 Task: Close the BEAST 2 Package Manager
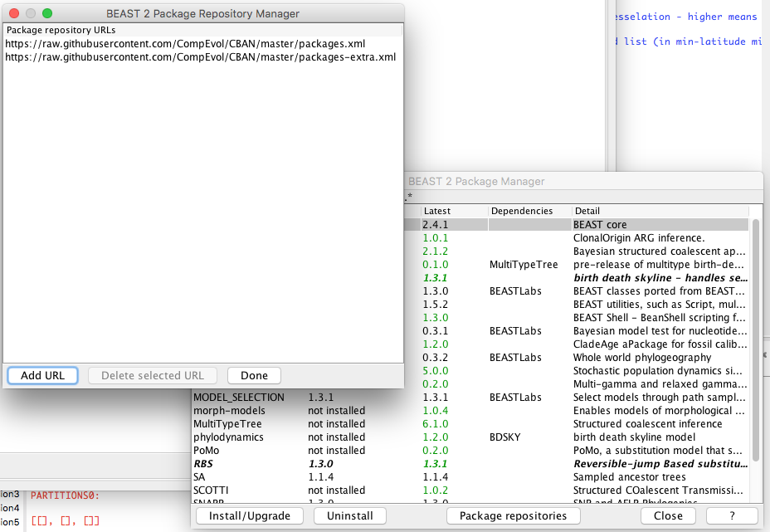pos(668,515)
